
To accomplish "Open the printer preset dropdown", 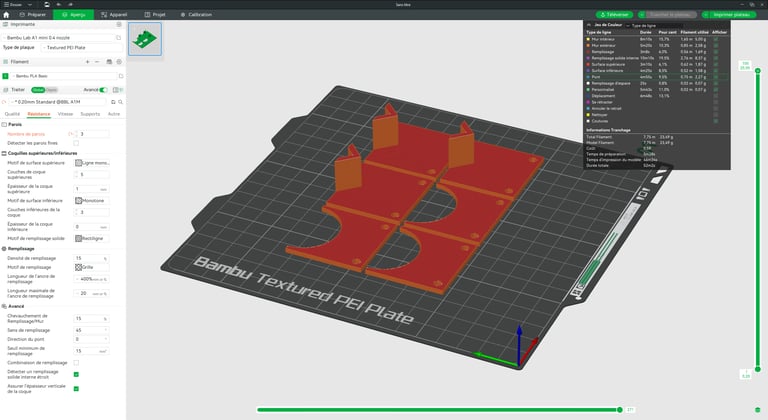I will pos(58,37).
